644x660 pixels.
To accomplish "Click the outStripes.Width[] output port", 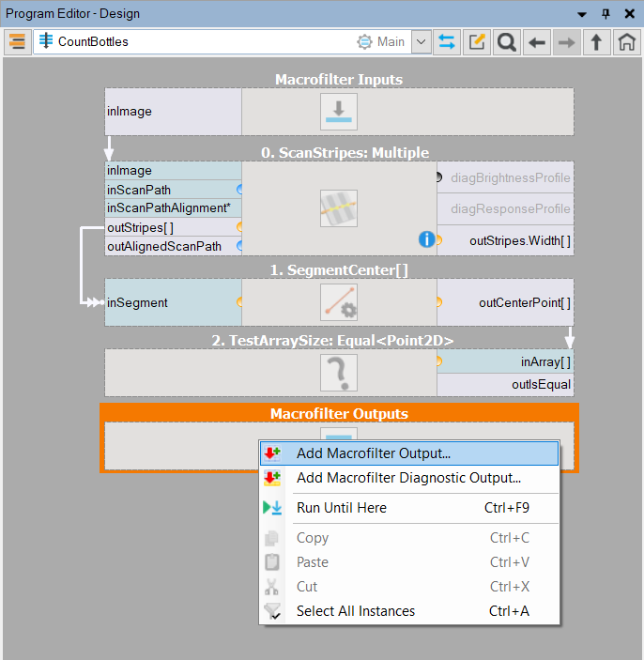I will 519,240.
